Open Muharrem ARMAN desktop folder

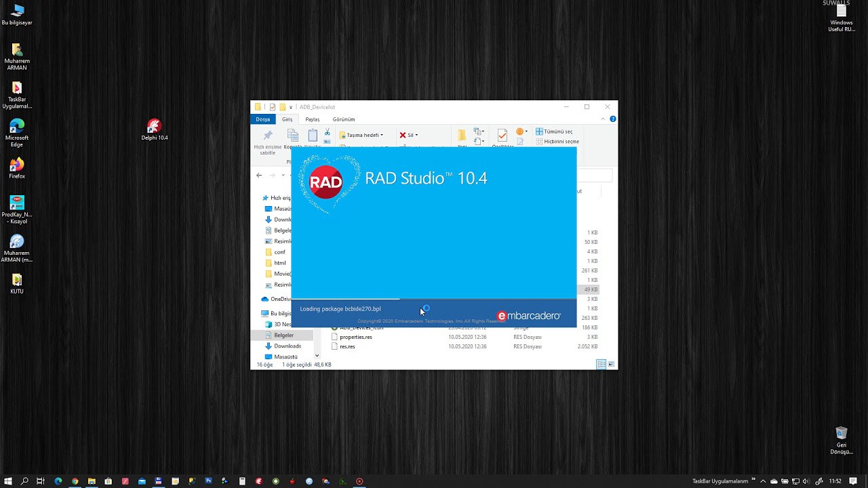[x=17, y=57]
